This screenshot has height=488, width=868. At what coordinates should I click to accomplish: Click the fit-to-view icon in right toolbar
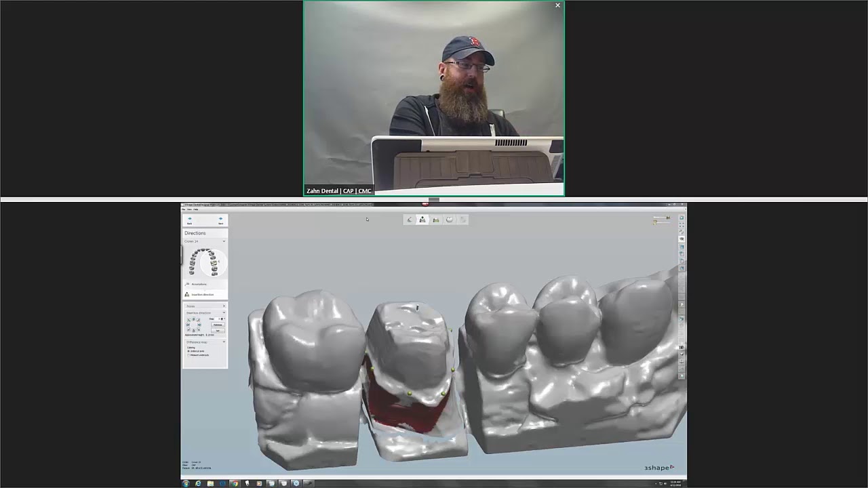click(682, 225)
